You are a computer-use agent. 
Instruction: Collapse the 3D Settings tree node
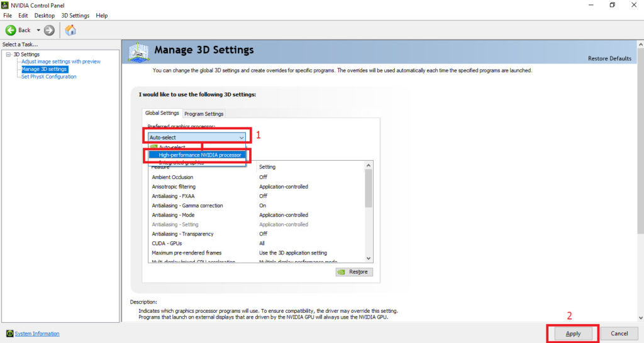point(8,54)
